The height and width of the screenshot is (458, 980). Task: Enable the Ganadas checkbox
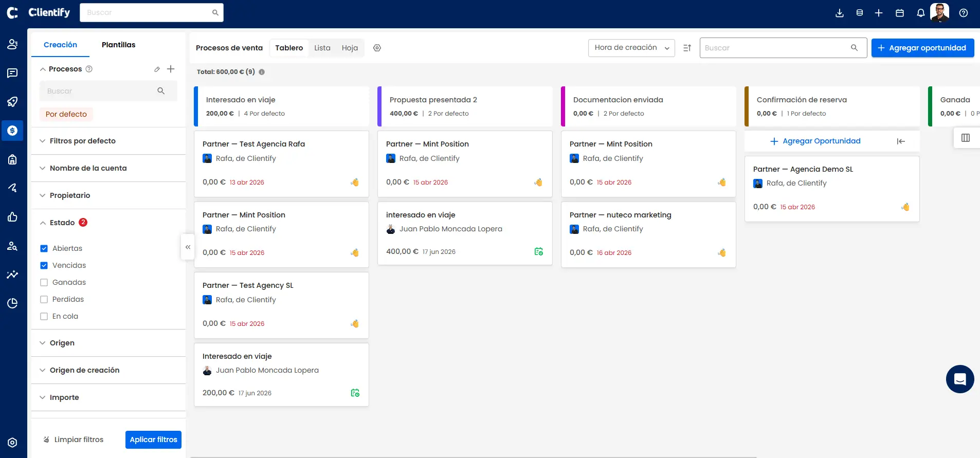(x=44, y=282)
